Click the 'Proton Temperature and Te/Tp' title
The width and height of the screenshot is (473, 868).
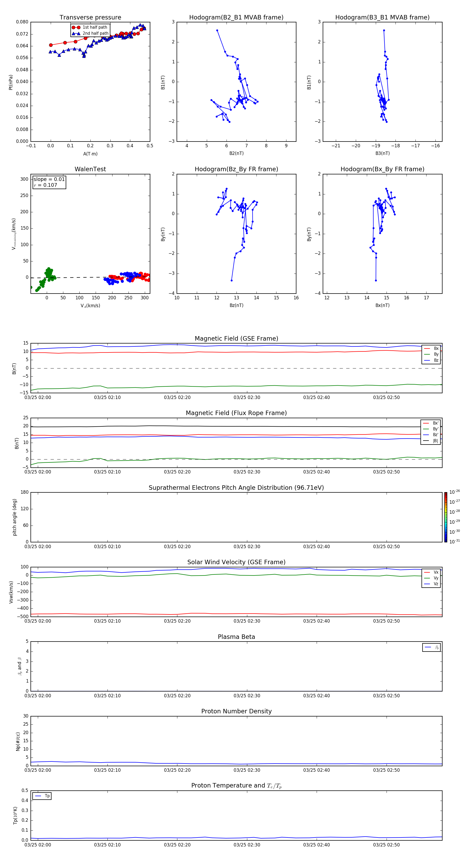[x=236, y=786]
